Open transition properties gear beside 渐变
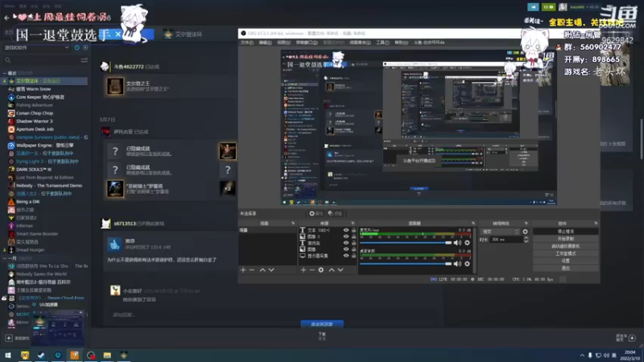 pyautogui.click(x=525, y=232)
